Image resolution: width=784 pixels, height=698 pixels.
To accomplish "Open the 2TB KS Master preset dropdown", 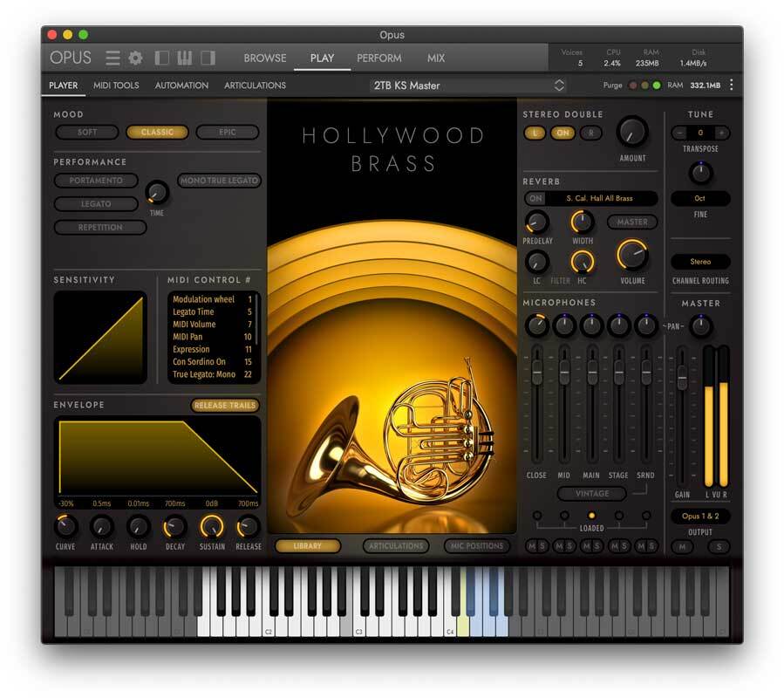I will click(x=468, y=86).
